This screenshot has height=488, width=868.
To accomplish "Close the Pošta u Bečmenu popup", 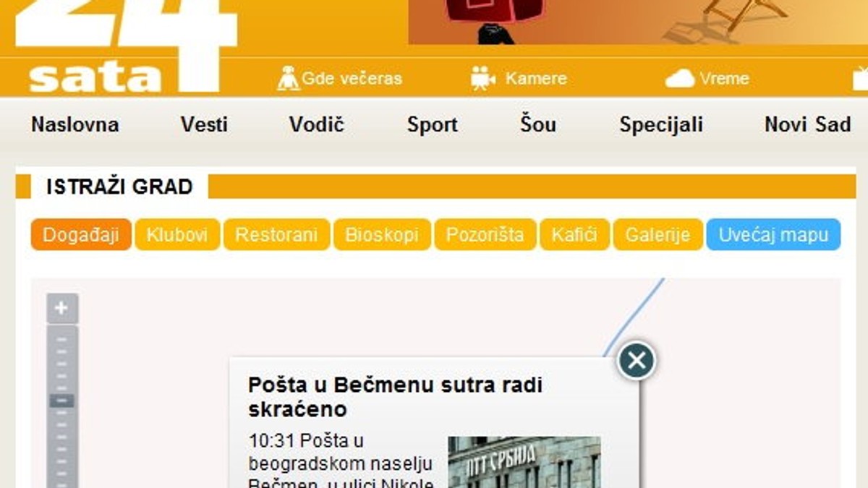I will coord(637,360).
